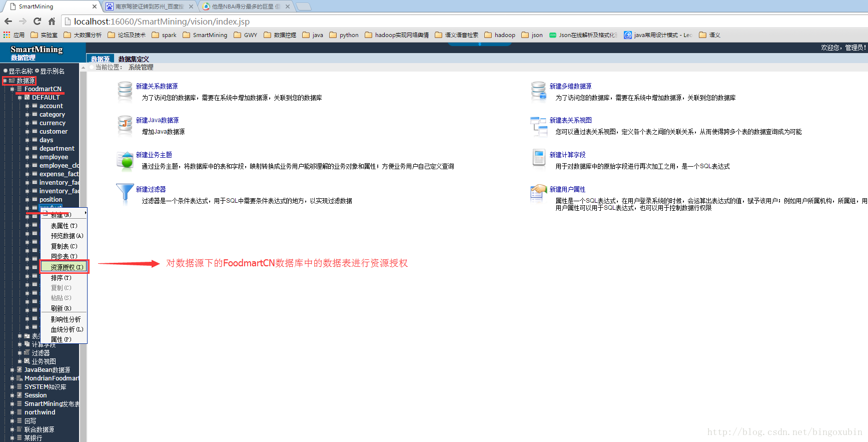The height and width of the screenshot is (442, 868).
Task: Expand the account table node
Action: (x=28, y=106)
